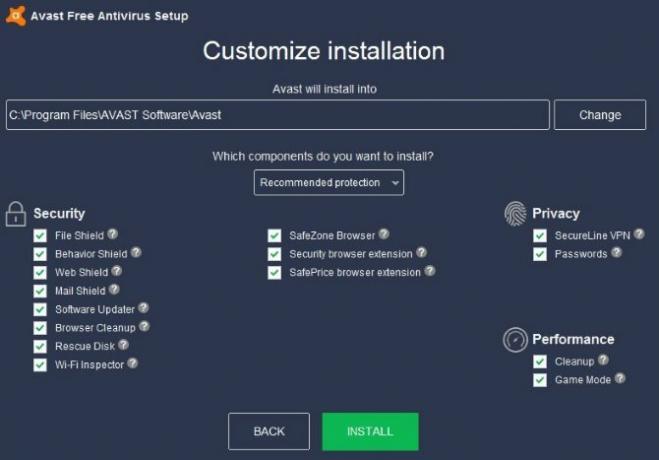
Task: Open help icon next to Behavior Shield
Action: (136, 252)
